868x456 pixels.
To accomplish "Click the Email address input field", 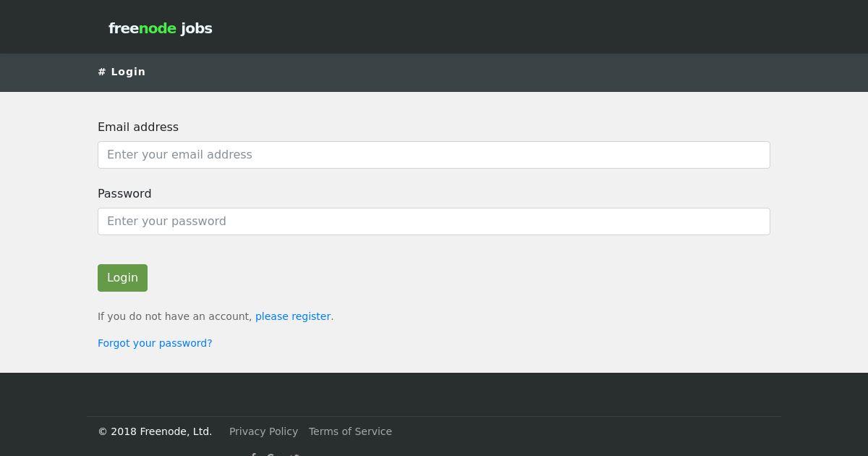I will tap(434, 155).
